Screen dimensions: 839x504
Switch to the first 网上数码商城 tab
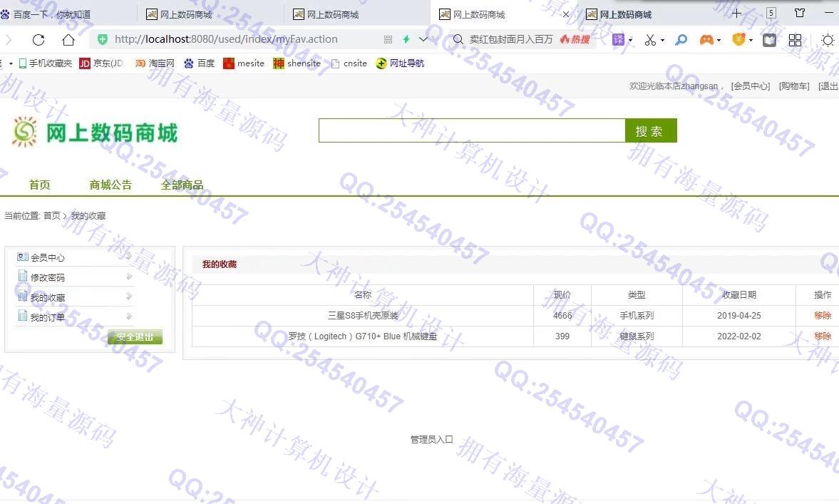tap(210, 14)
